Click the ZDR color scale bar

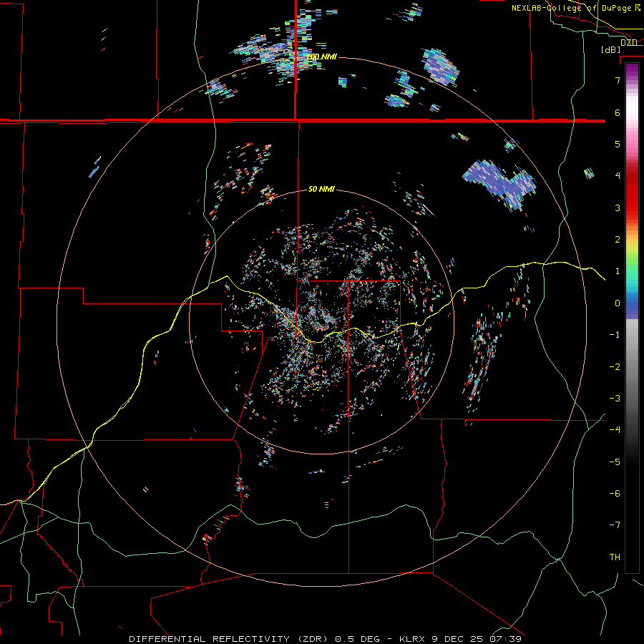point(632,318)
